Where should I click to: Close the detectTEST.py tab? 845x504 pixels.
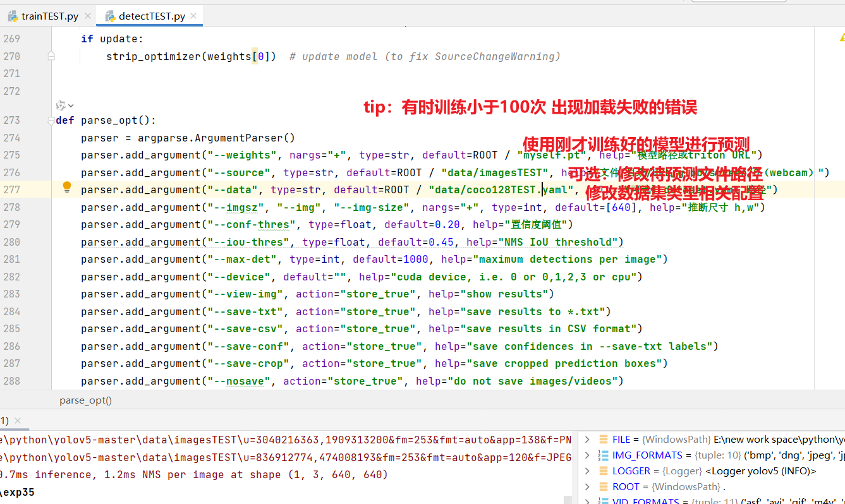click(x=193, y=16)
